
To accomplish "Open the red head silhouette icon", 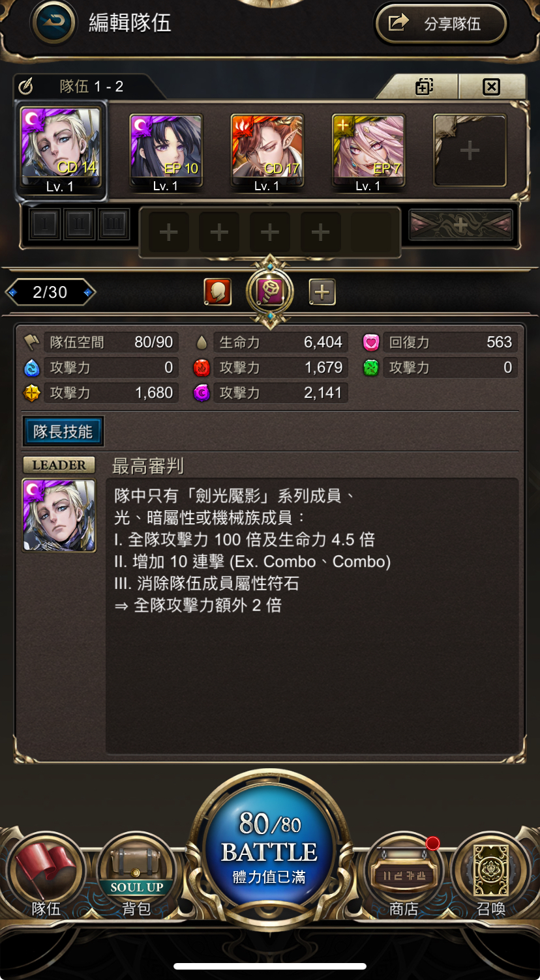I will click(218, 293).
